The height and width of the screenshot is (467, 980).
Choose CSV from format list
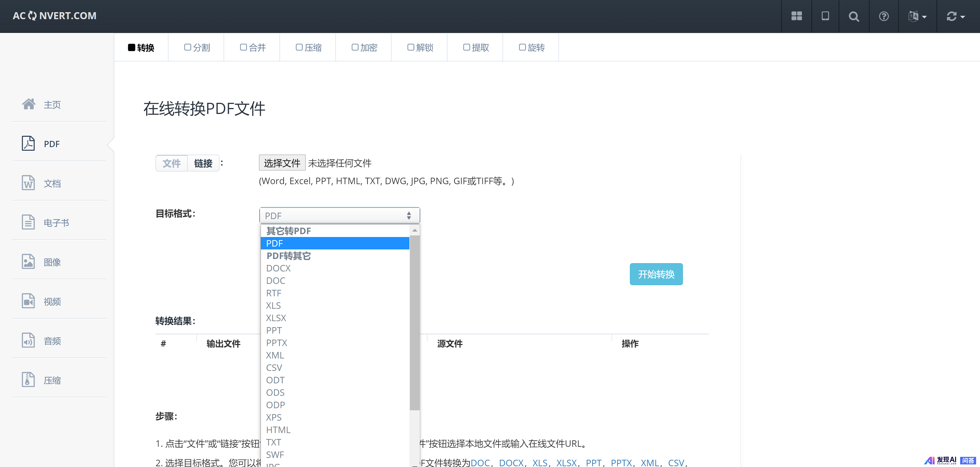(x=335, y=368)
